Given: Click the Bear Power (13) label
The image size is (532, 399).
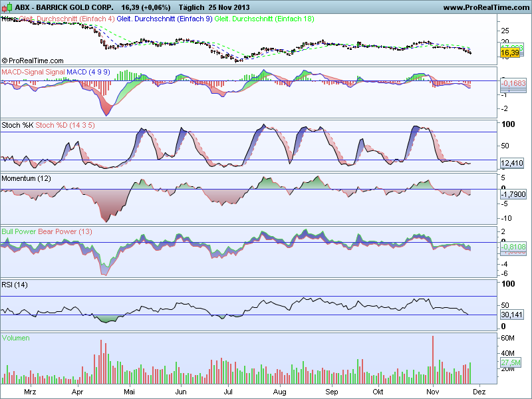Looking at the screenshot, I should (65, 231).
